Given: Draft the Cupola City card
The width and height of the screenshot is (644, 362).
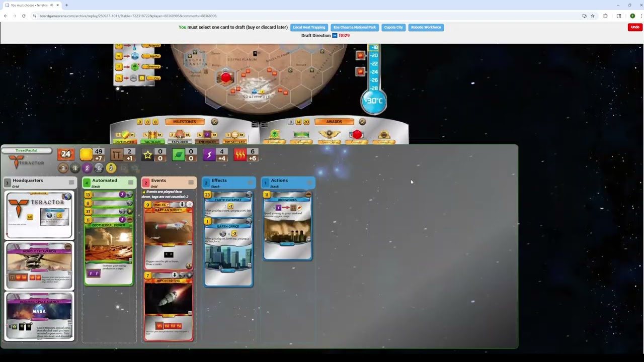Looking at the screenshot, I should (393, 27).
